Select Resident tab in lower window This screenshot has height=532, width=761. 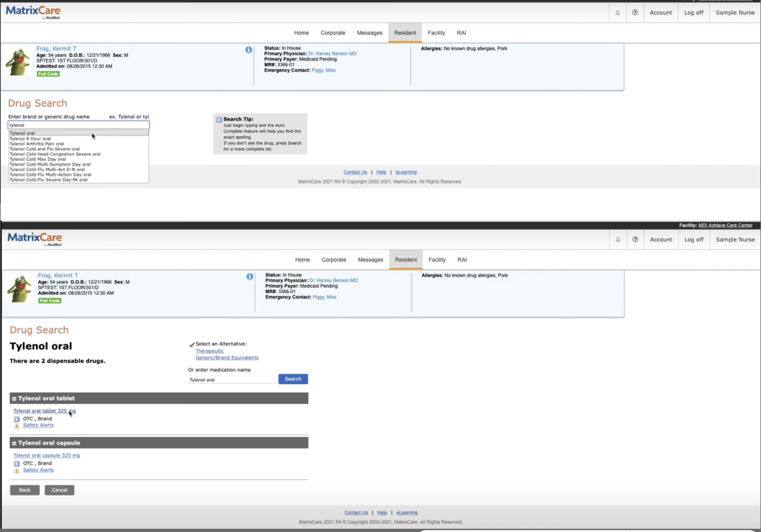pyautogui.click(x=406, y=260)
